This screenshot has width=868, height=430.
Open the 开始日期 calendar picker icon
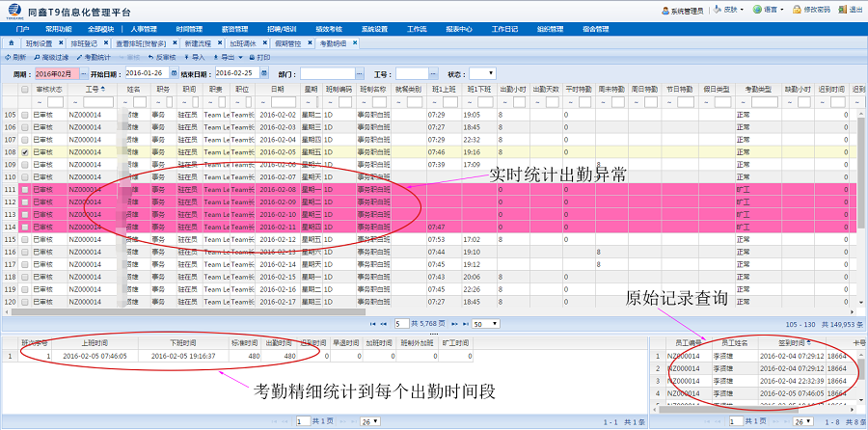[172, 73]
